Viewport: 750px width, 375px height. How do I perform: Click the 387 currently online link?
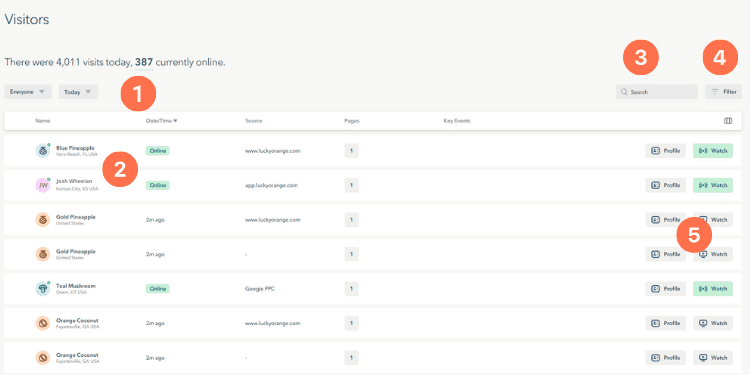pos(143,62)
